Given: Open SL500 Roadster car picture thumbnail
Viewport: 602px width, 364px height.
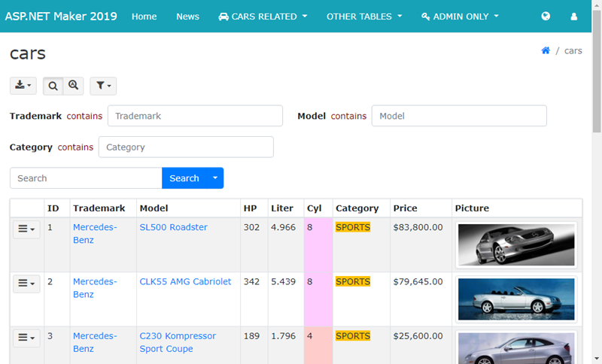Looking at the screenshot, I should (516, 244).
